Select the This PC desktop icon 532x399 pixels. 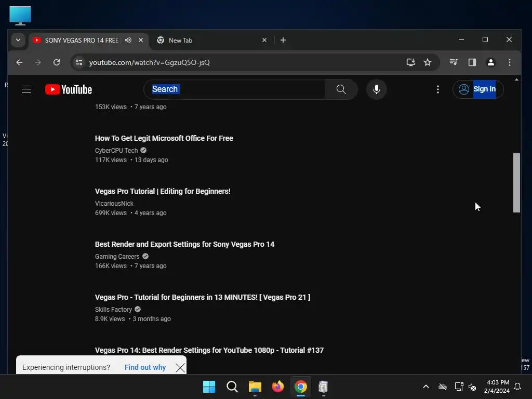coord(20,16)
